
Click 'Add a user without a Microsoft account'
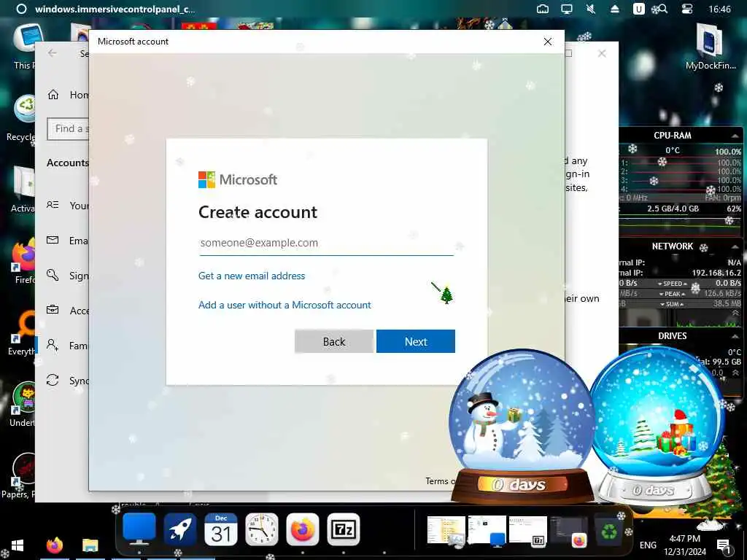pyautogui.click(x=285, y=305)
